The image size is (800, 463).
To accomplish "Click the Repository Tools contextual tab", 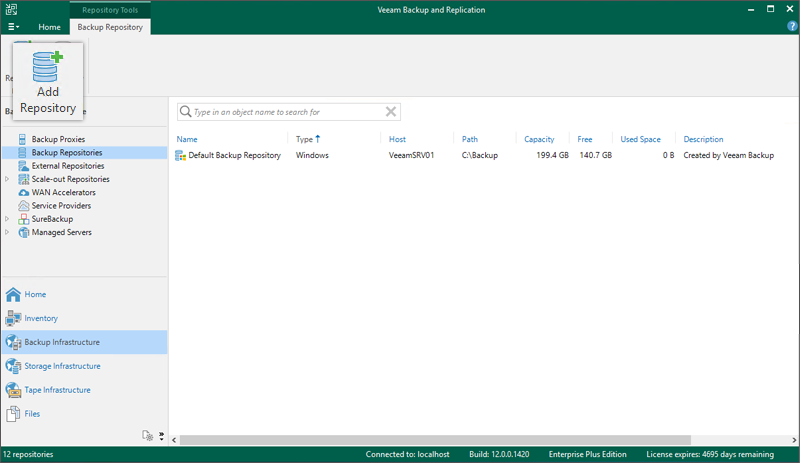I will tap(110, 10).
